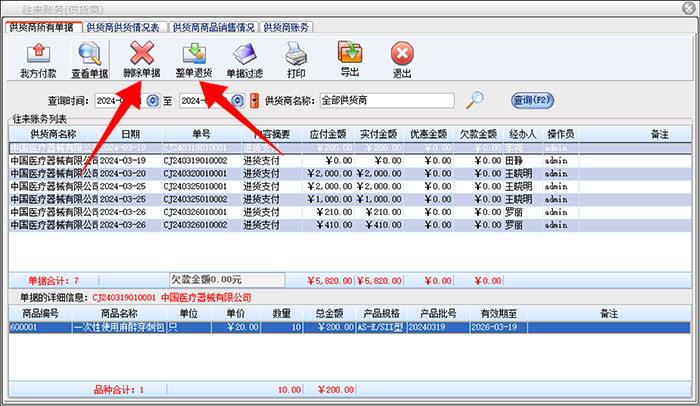Screen dimensions: 700x406
Task: Open the start date picker dropdown
Action: [x=153, y=101]
